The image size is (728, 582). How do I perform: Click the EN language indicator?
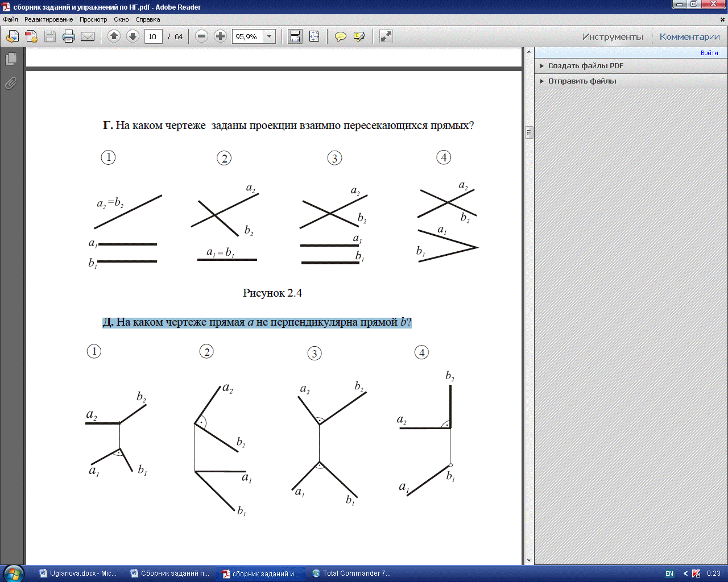[x=669, y=574]
